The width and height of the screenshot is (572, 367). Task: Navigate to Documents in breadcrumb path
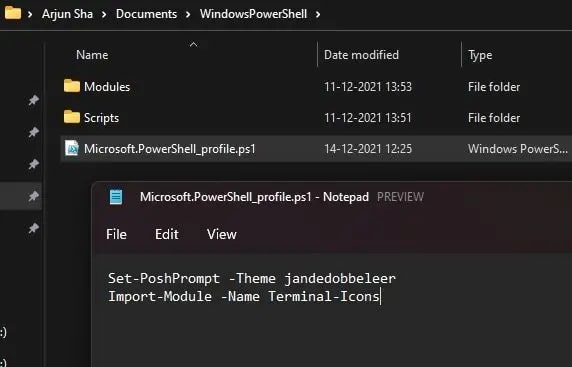[x=146, y=14]
